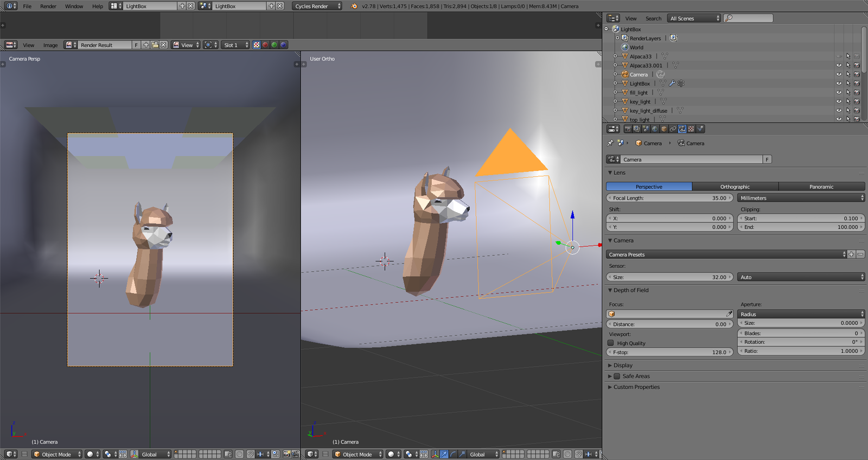
Task: Show red channel in image editor
Action: pos(265,45)
